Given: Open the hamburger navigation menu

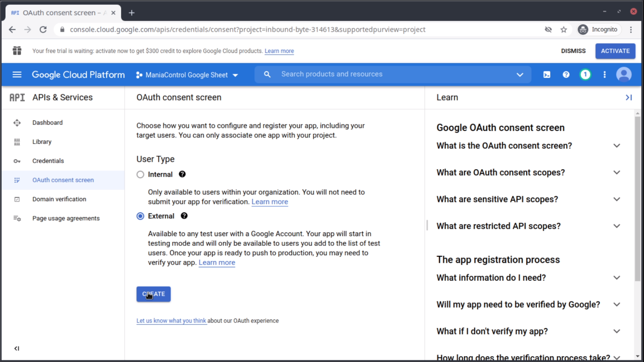Looking at the screenshot, I should [x=17, y=75].
